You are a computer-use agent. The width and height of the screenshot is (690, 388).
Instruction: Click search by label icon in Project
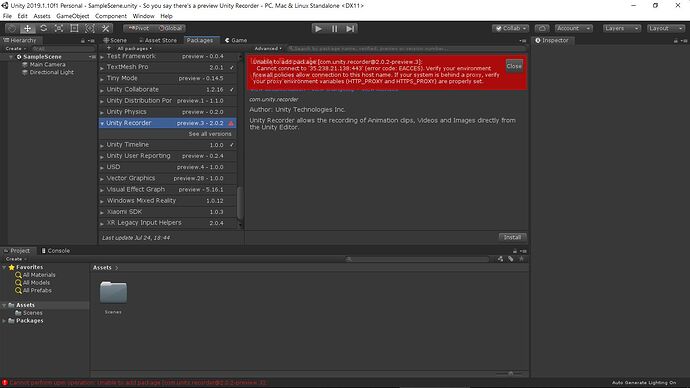coord(511,259)
